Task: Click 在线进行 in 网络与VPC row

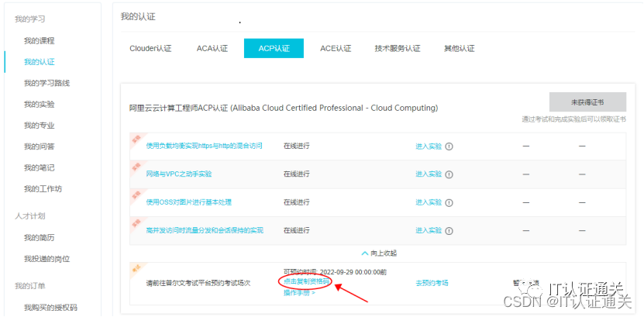Action: [297, 174]
